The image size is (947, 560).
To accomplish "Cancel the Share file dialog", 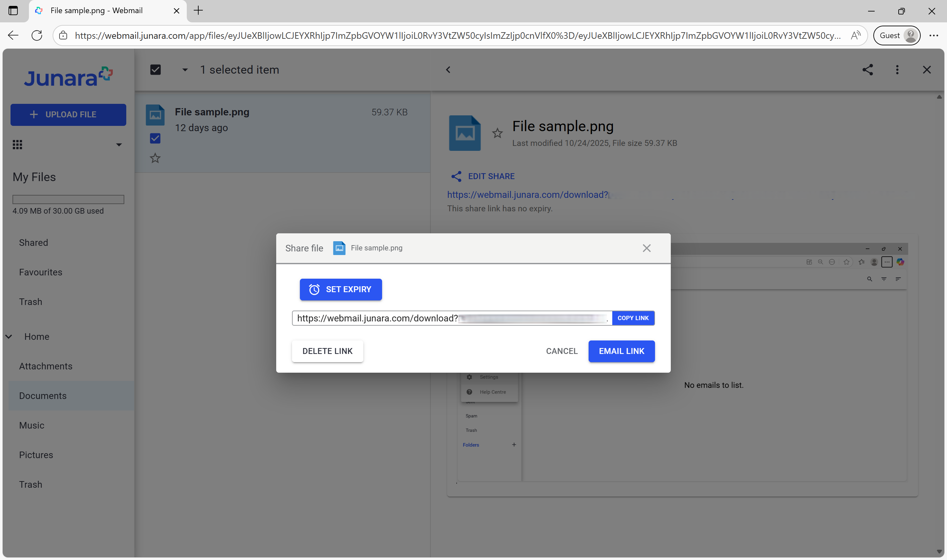I will 562,351.
